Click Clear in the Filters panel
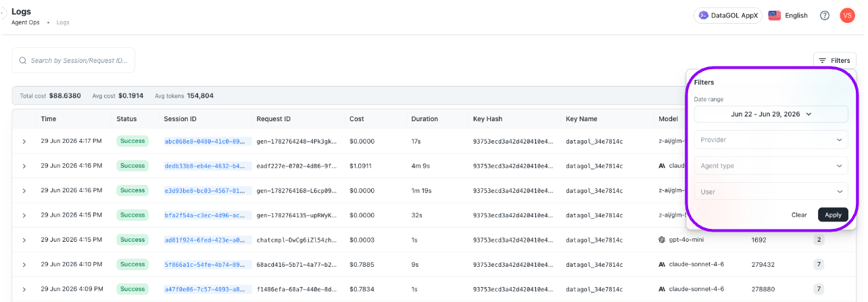This screenshot has height=302, width=868. (x=799, y=215)
